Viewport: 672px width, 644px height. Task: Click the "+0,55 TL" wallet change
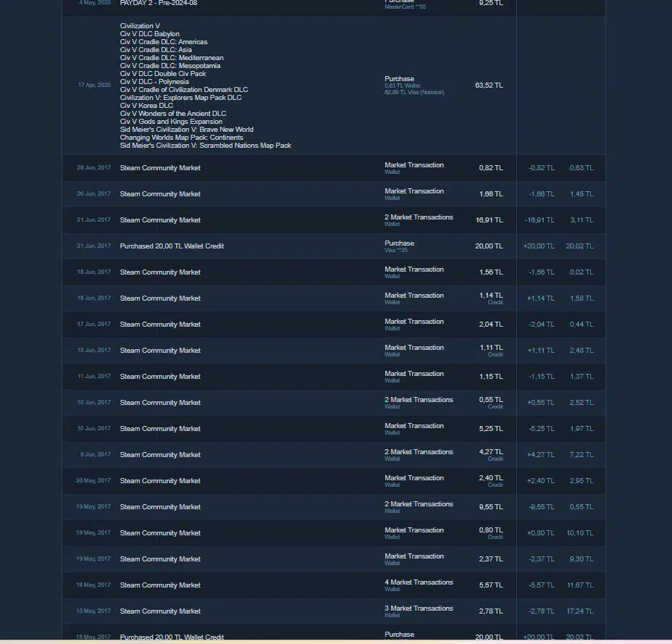(x=540, y=403)
